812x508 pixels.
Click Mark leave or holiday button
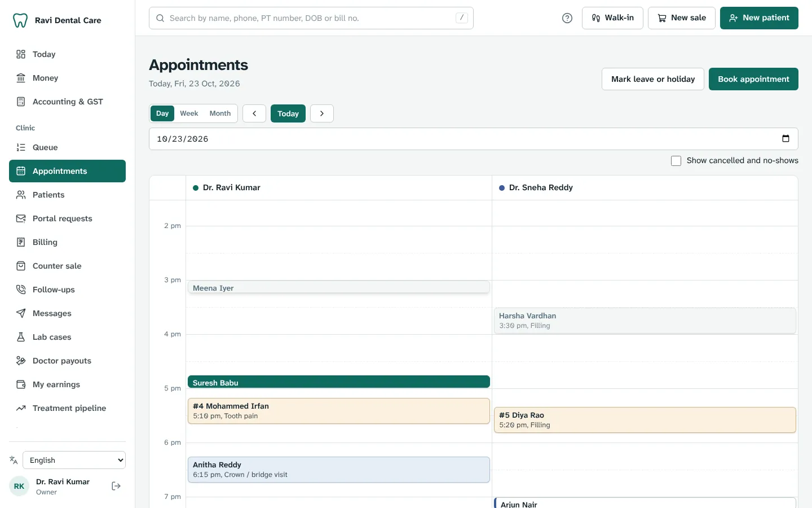click(x=653, y=79)
